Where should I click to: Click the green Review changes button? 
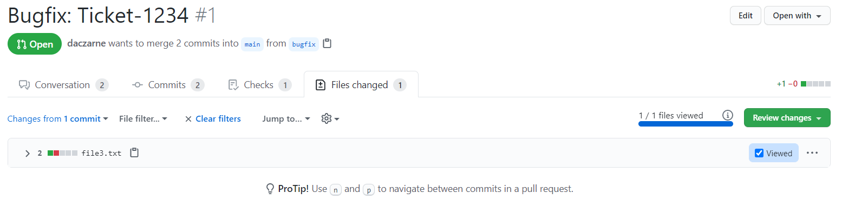[x=787, y=118]
